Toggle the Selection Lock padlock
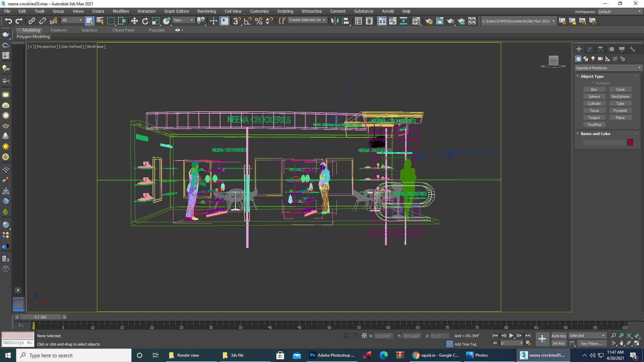This screenshot has width=644, height=362. [355, 336]
